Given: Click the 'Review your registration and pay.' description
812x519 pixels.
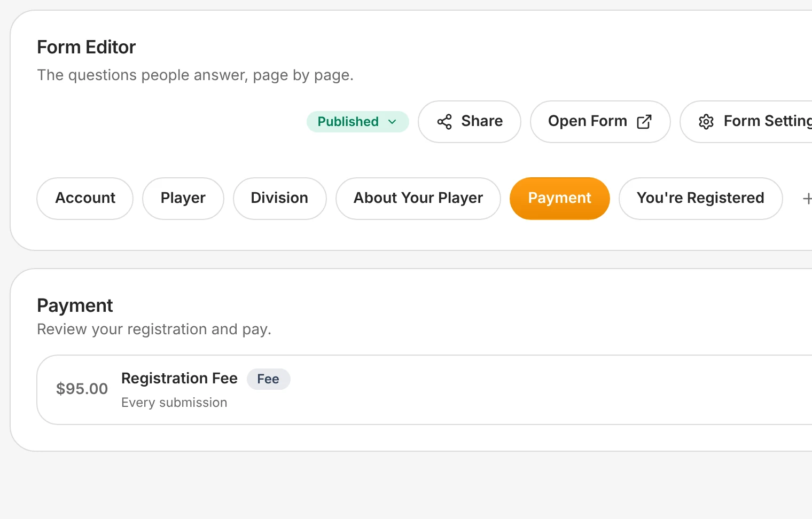Looking at the screenshot, I should [x=154, y=329].
